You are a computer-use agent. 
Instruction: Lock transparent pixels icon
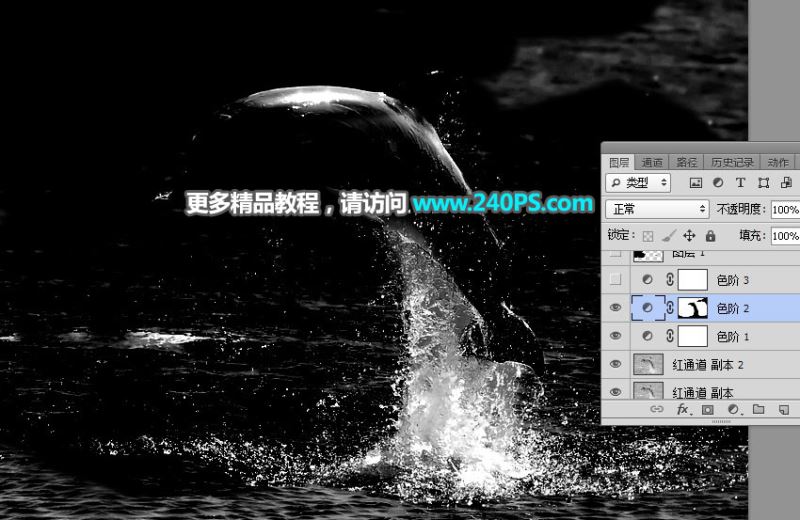647,236
